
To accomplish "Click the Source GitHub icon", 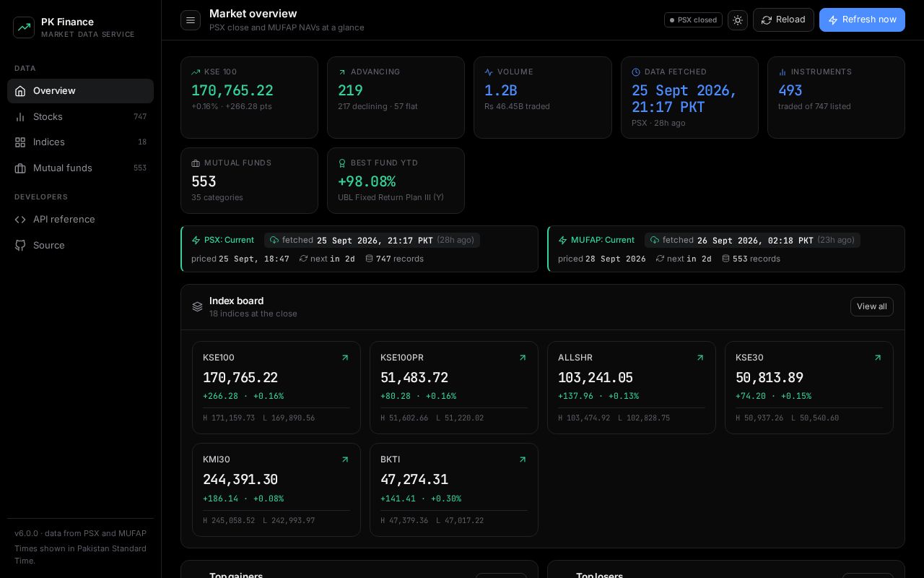I will pyautogui.click(x=20, y=246).
